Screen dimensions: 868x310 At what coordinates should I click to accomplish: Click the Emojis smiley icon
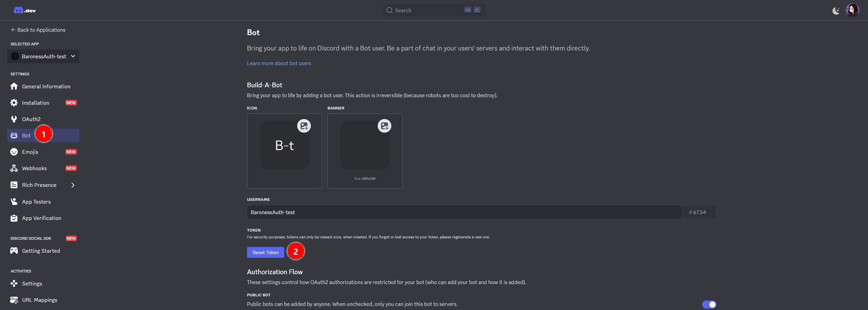pos(14,152)
